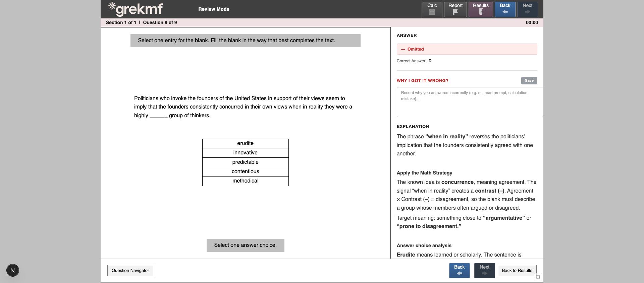Go Back using the top toolbar arrow
Screen dimensions: 644x283
[505, 9]
